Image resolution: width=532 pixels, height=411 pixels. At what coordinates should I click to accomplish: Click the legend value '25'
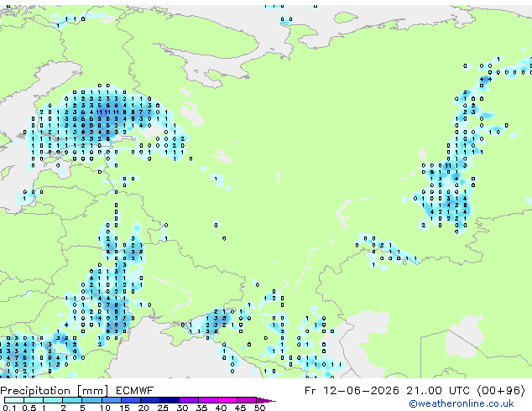[163, 408]
